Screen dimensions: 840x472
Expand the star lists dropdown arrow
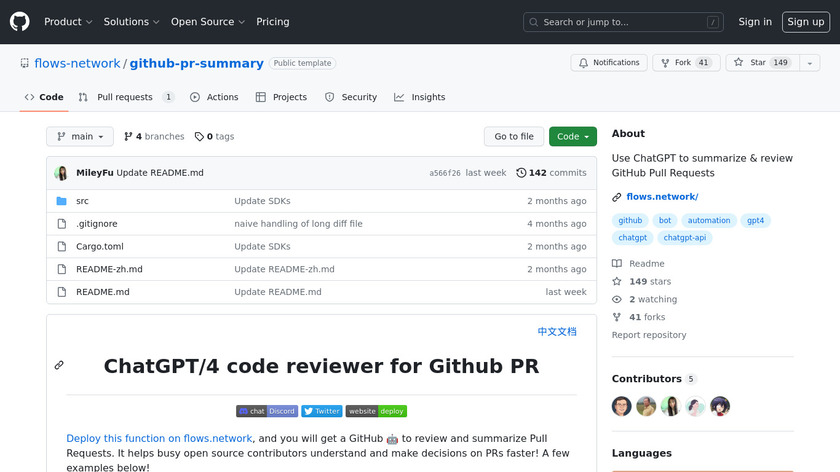coord(810,63)
